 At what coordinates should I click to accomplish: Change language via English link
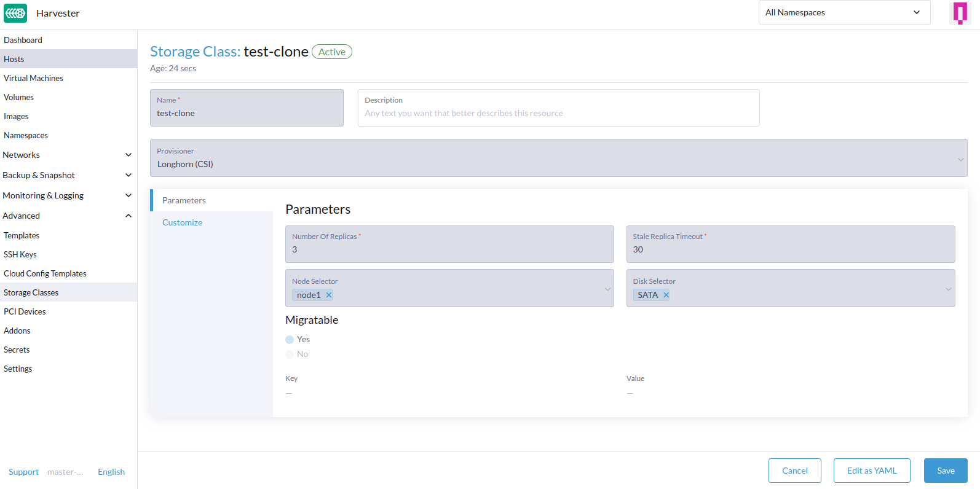111,472
